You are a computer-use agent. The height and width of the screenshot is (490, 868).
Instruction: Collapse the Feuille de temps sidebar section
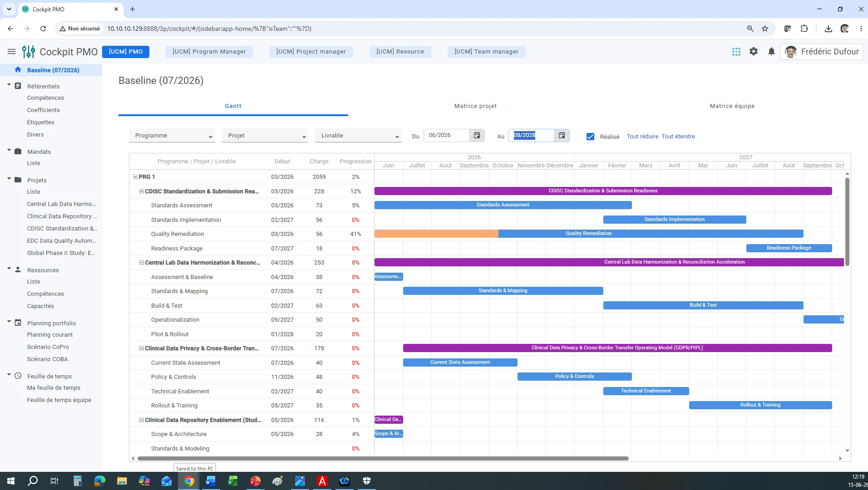click(x=9, y=375)
